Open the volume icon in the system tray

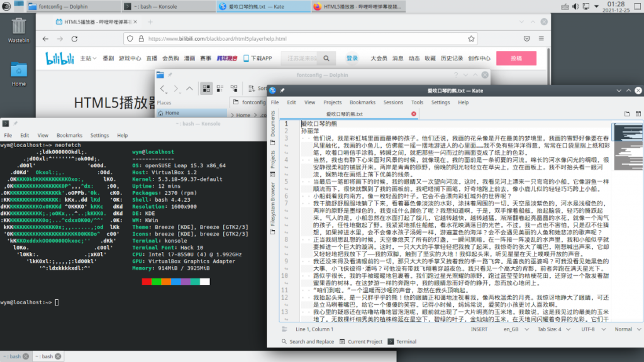coord(575,8)
